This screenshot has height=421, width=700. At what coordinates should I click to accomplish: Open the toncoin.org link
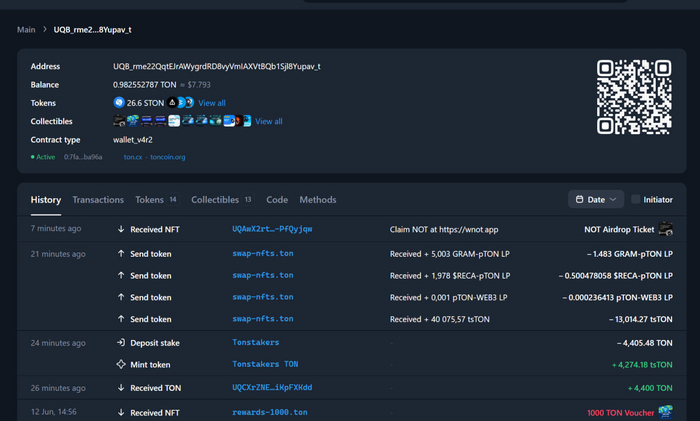(167, 157)
